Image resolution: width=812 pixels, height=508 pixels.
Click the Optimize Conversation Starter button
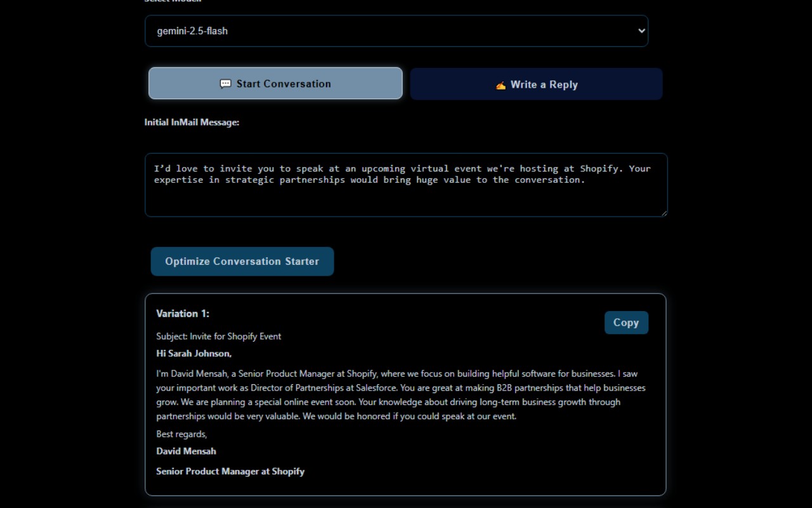pyautogui.click(x=242, y=262)
